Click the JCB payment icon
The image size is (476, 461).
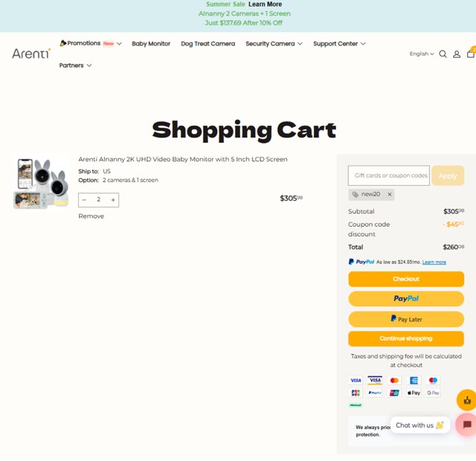356,393
